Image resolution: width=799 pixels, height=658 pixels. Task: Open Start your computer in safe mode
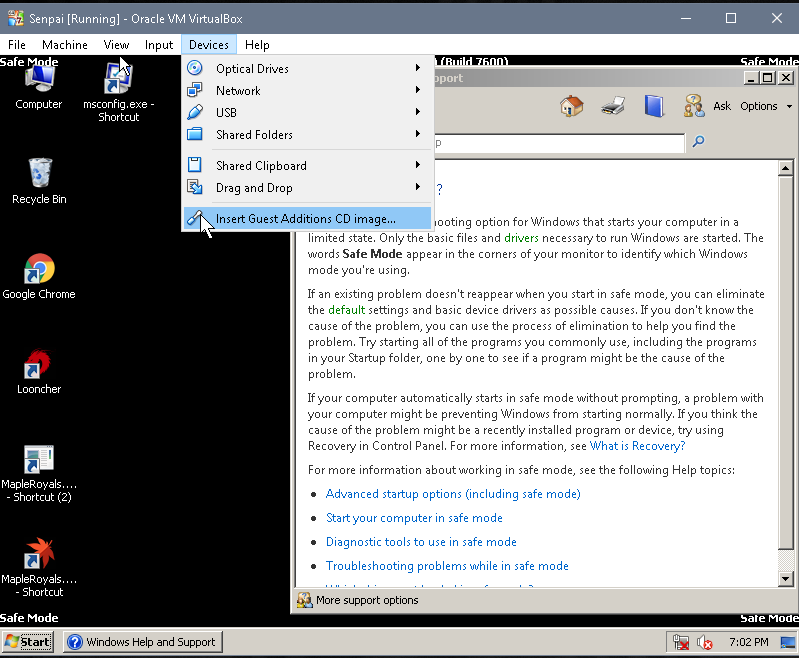pyautogui.click(x=414, y=518)
